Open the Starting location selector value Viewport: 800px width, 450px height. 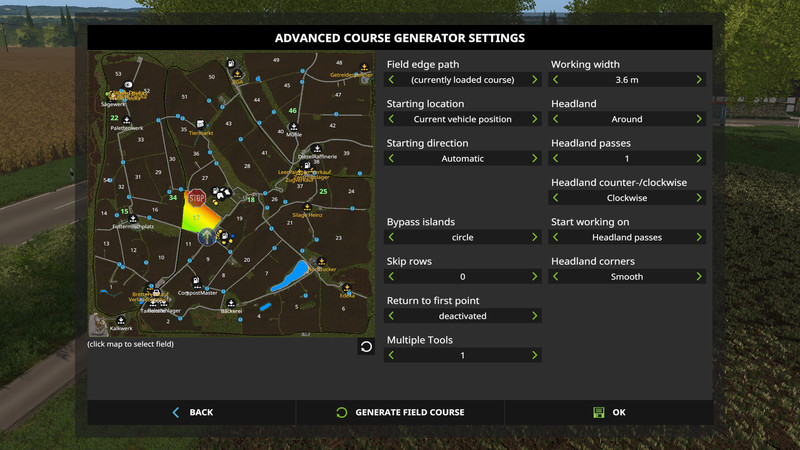(x=462, y=119)
